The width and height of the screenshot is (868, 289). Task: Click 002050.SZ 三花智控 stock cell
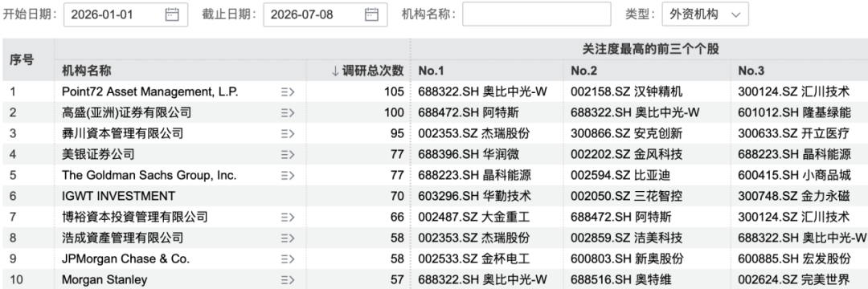[x=627, y=196]
